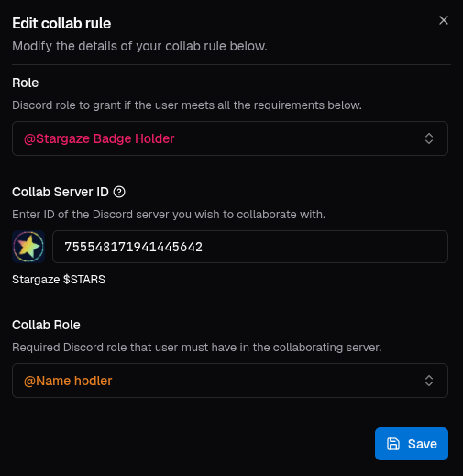Click the Modify the details subtitle text
Viewport: 463px width, 476px height.
pyautogui.click(x=139, y=47)
